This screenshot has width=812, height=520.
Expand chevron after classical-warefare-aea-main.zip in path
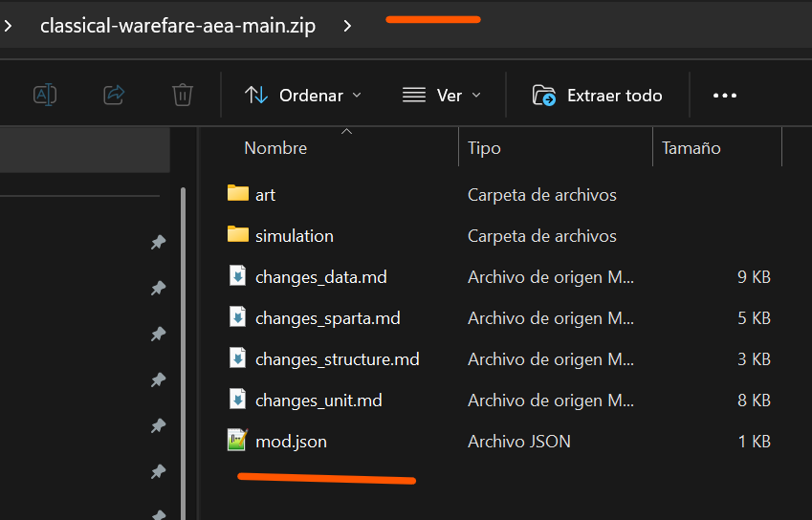(x=347, y=26)
